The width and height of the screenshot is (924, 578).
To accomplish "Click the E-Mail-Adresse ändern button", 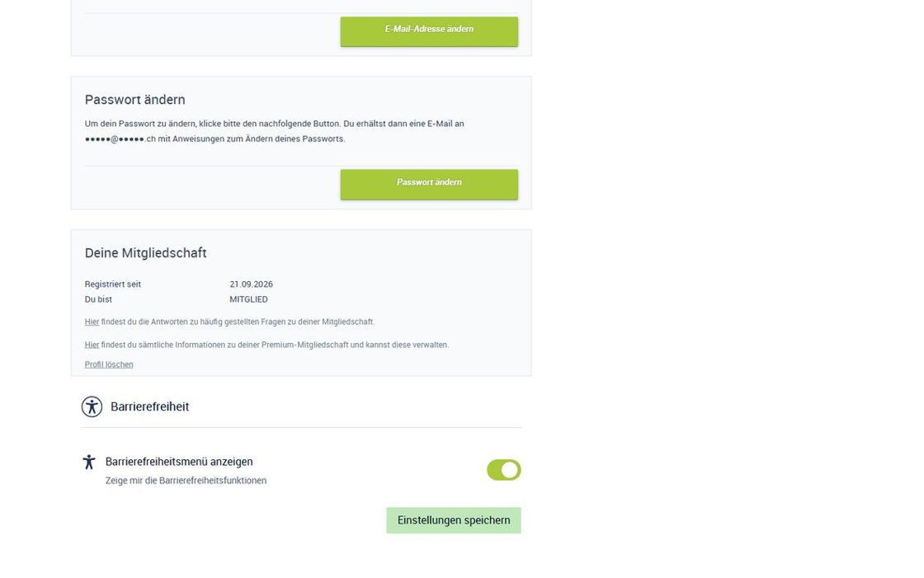I will (429, 31).
